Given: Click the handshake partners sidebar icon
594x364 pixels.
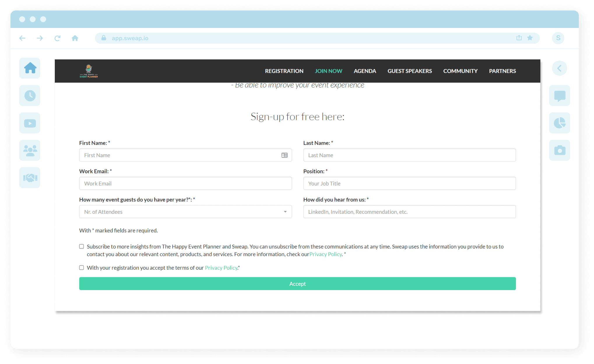Looking at the screenshot, I should click(30, 178).
